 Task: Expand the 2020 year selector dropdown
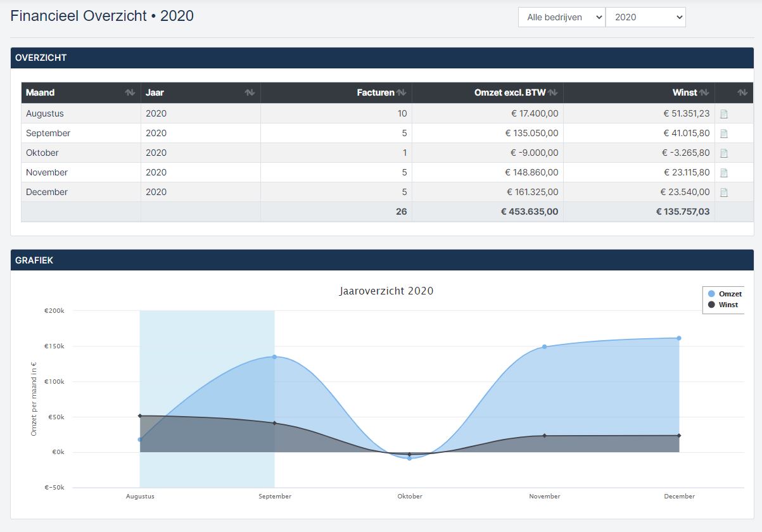pyautogui.click(x=645, y=17)
